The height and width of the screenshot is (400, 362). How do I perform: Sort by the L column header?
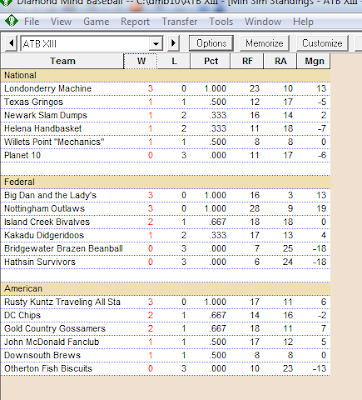pos(174,61)
